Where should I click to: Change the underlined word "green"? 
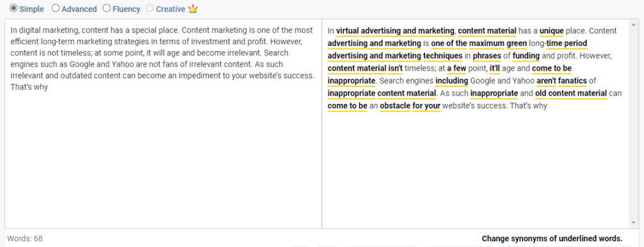pos(516,43)
